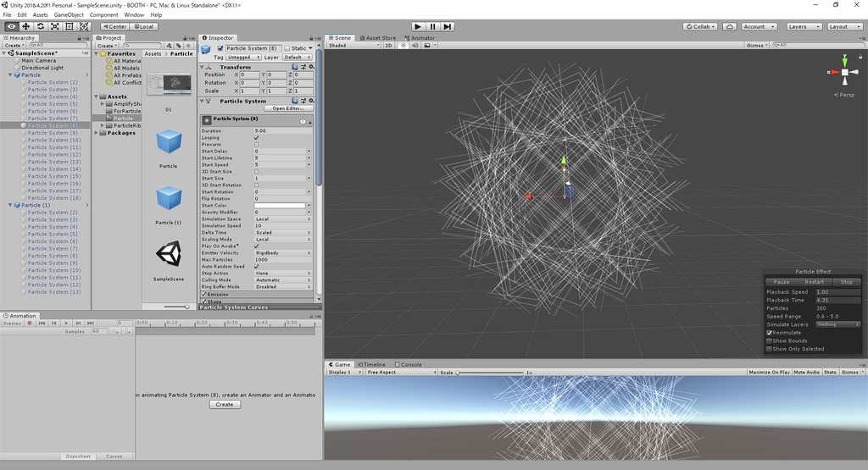868x470 pixels.
Task: Open the GameObject menu
Action: pos(69,15)
